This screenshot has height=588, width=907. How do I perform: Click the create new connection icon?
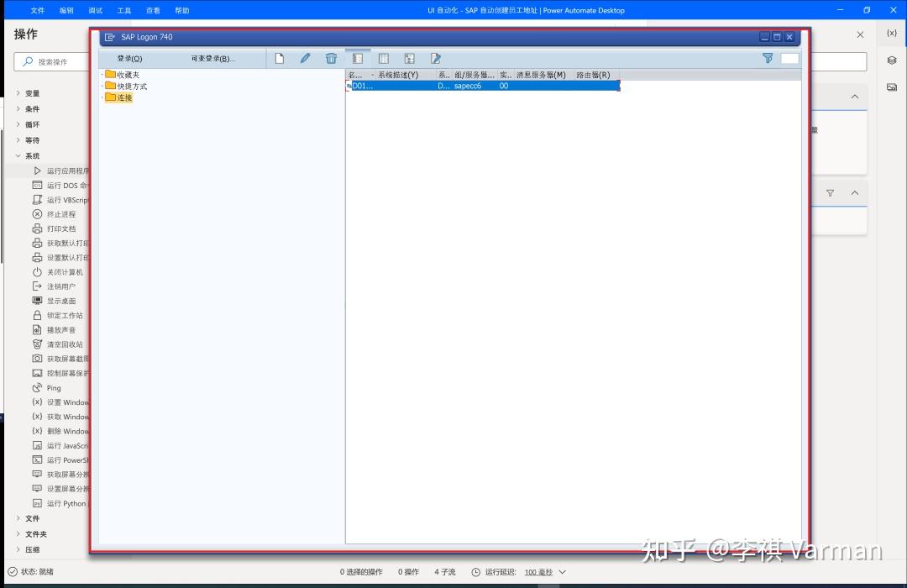(x=280, y=58)
